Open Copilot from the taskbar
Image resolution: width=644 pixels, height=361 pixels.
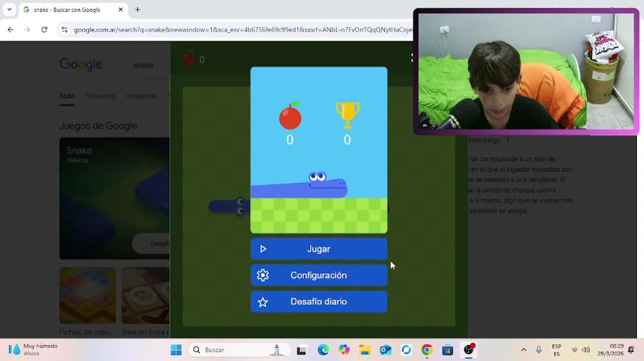coord(344,350)
